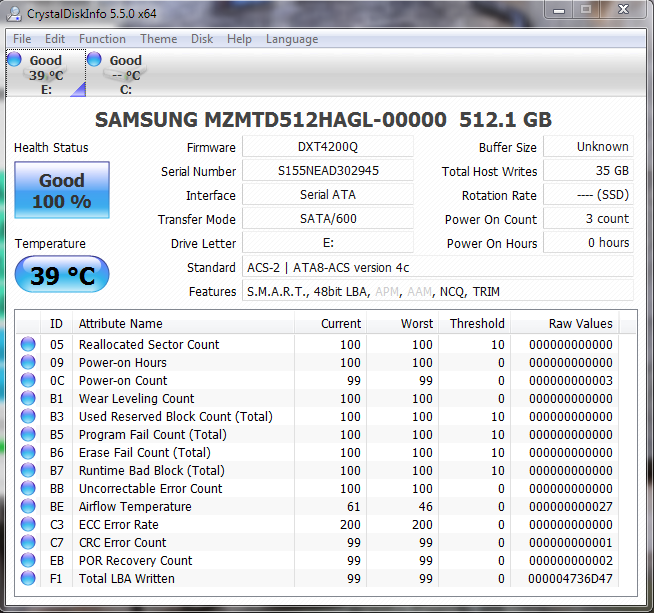Click status orb beside Wear Leveling Count
This screenshot has height=613, width=654.
[28, 399]
